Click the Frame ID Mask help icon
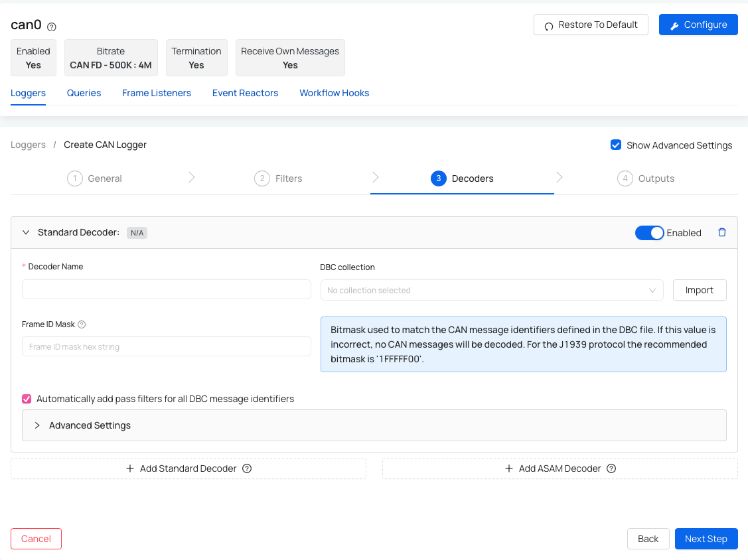Image resolution: width=748 pixels, height=560 pixels. click(x=82, y=324)
